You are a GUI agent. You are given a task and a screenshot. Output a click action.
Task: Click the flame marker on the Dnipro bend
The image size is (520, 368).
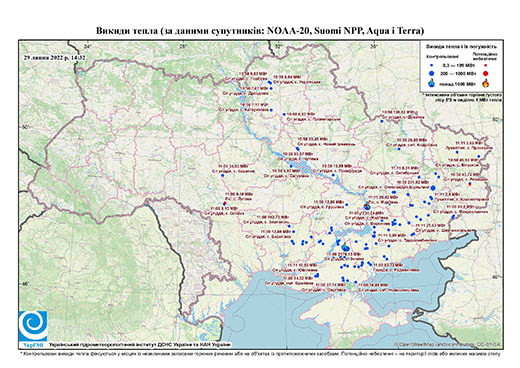coord(366,206)
